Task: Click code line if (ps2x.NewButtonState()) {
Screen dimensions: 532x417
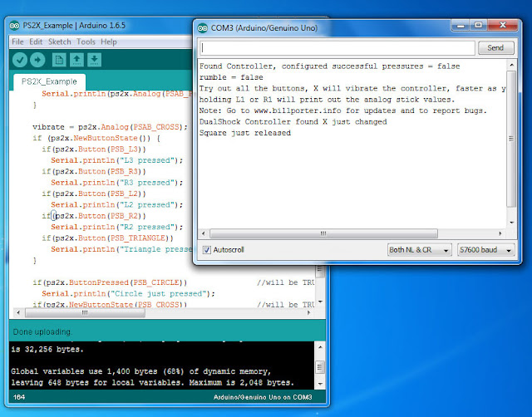Action: coord(96,139)
